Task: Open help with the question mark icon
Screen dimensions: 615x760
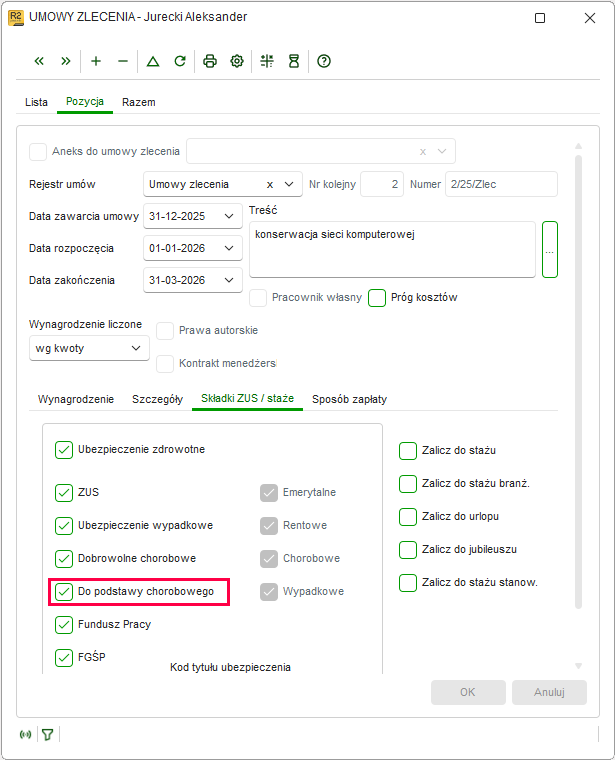Action: 324,61
